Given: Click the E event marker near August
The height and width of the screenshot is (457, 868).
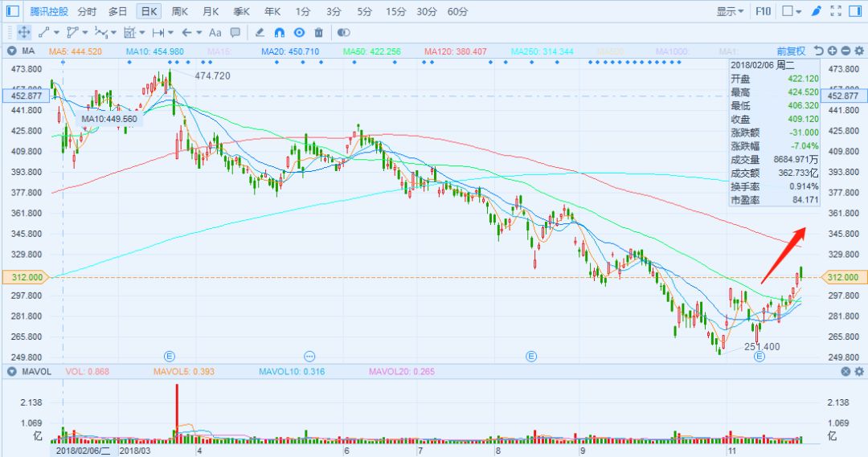Looking at the screenshot, I should tap(531, 357).
